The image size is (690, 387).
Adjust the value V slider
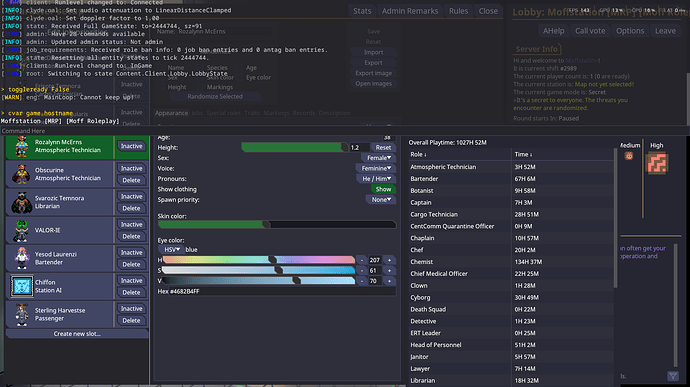(x=259, y=281)
